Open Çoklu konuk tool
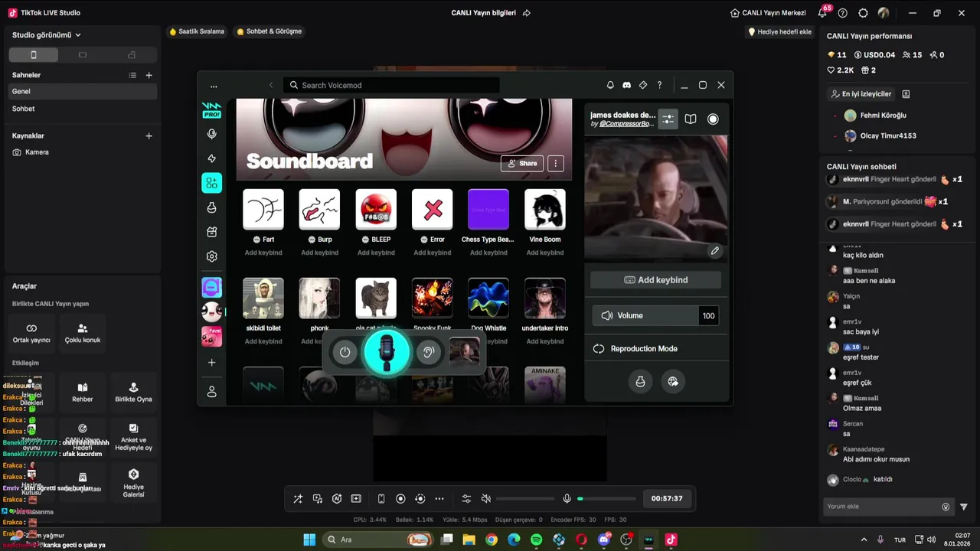Image resolution: width=980 pixels, height=551 pixels. 83,333
